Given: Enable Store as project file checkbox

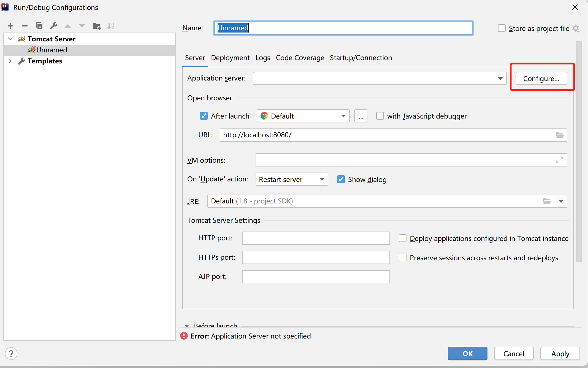Looking at the screenshot, I should click(502, 28).
